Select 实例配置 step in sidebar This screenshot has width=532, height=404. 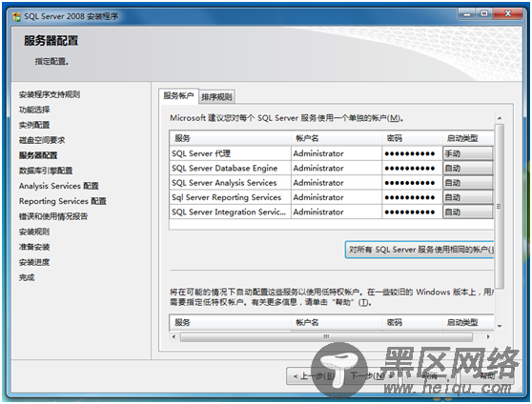[34, 125]
